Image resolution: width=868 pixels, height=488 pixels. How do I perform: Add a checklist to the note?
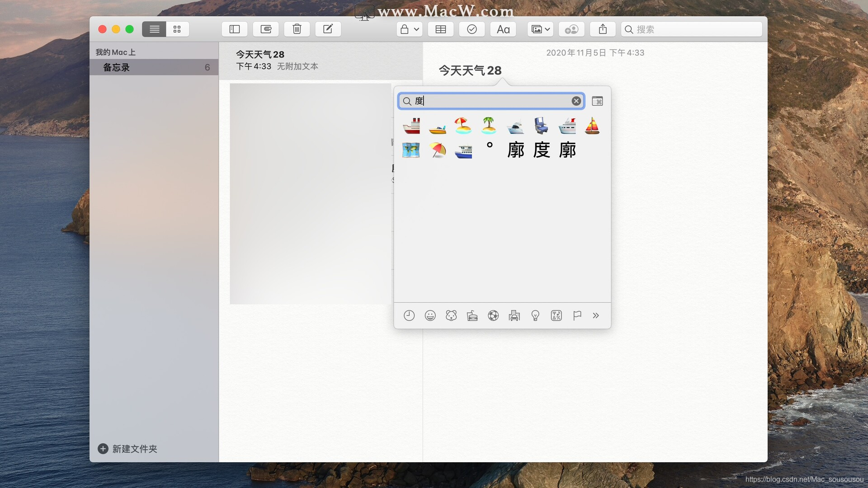point(472,29)
